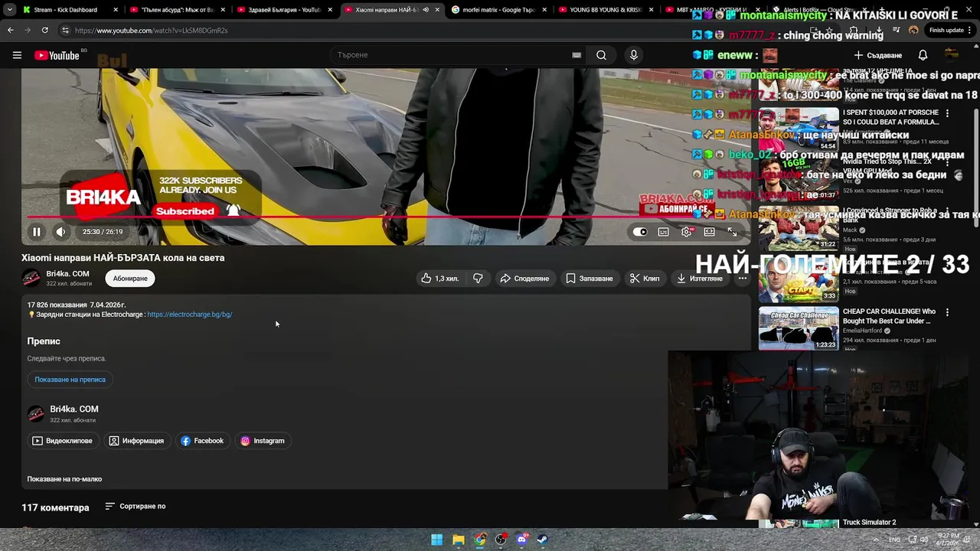
Task: Create a clip with the Клип button
Action: point(645,279)
